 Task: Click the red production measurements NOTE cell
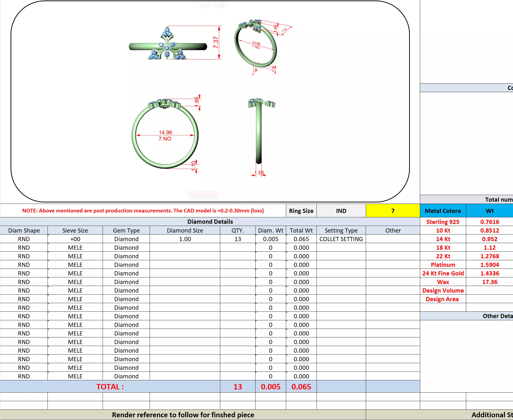coord(143,211)
